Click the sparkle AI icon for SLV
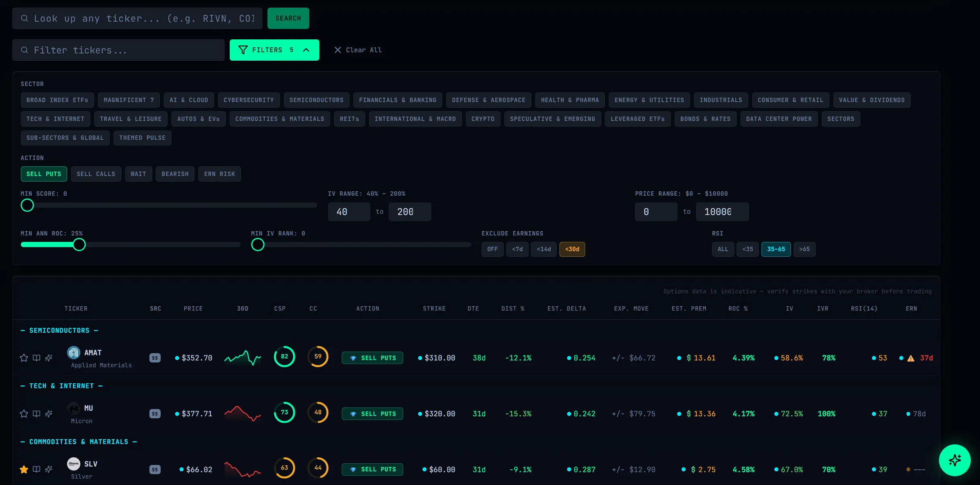This screenshot has width=980, height=485. (x=49, y=469)
